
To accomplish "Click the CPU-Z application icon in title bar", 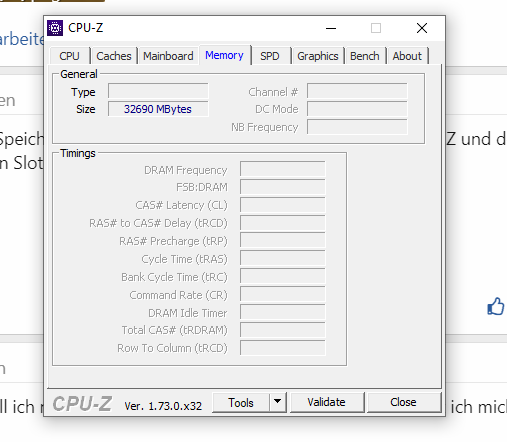I will [x=55, y=28].
